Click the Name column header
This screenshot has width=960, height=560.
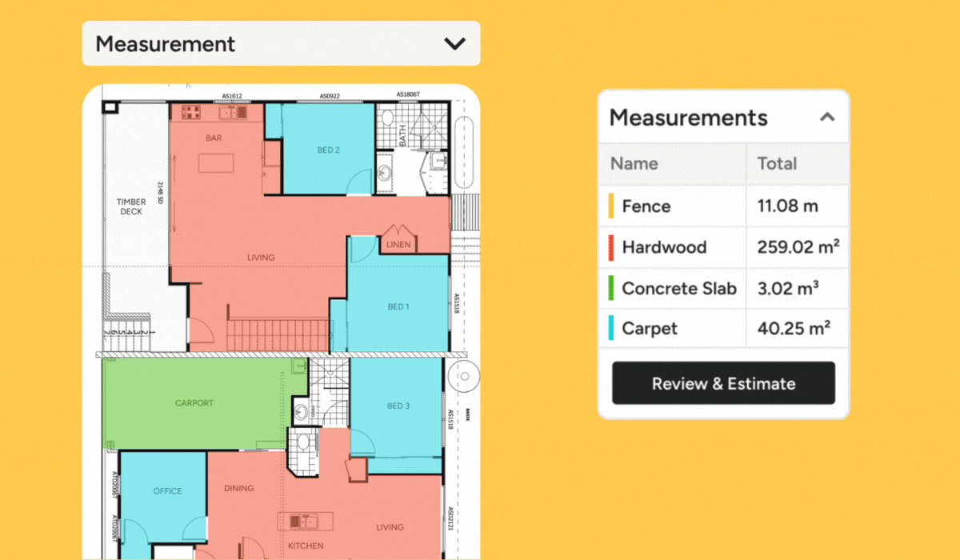click(634, 163)
